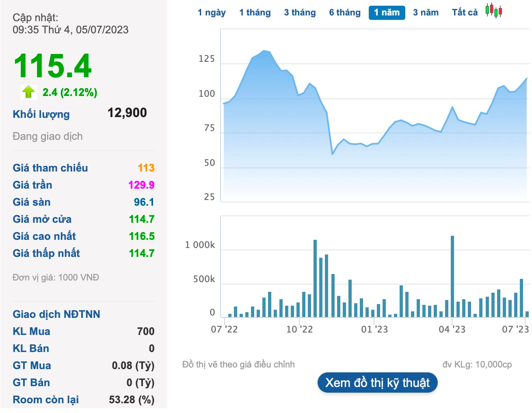Click the 'Giá thấp nhất' label
Image resolution: width=532 pixels, height=413 pixels.
pyautogui.click(x=46, y=253)
